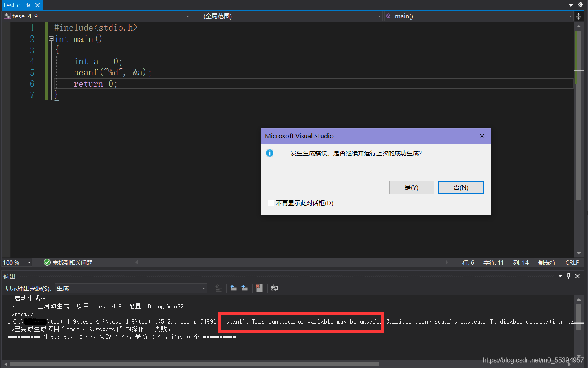This screenshot has width=588, height=368.
Task: Clear all output text
Action: (x=259, y=288)
